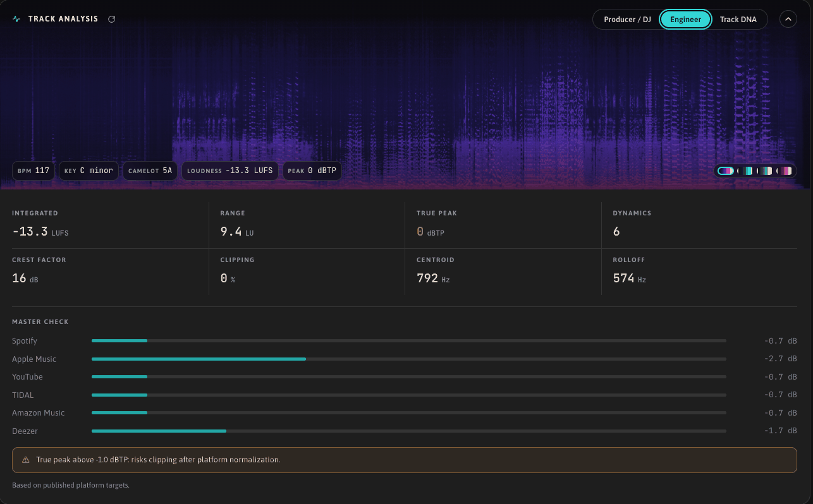Image resolution: width=813 pixels, height=504 pixels.
Task: Click the BPM 117 badge
Action: pyautogui.click(x=34, y=171)
